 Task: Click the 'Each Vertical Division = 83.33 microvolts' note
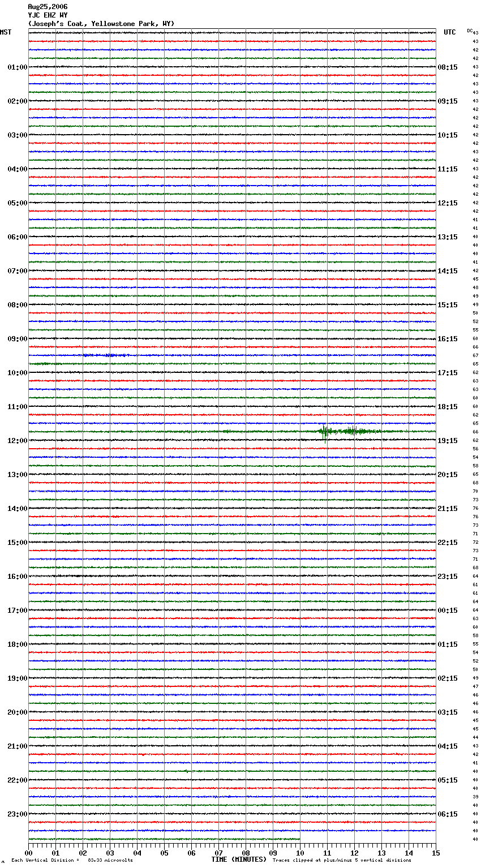point(72,861)
